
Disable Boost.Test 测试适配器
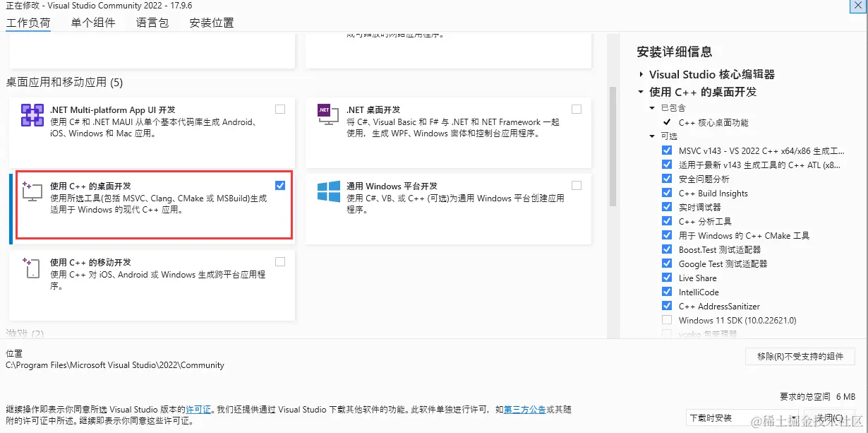tap(667, 249)
